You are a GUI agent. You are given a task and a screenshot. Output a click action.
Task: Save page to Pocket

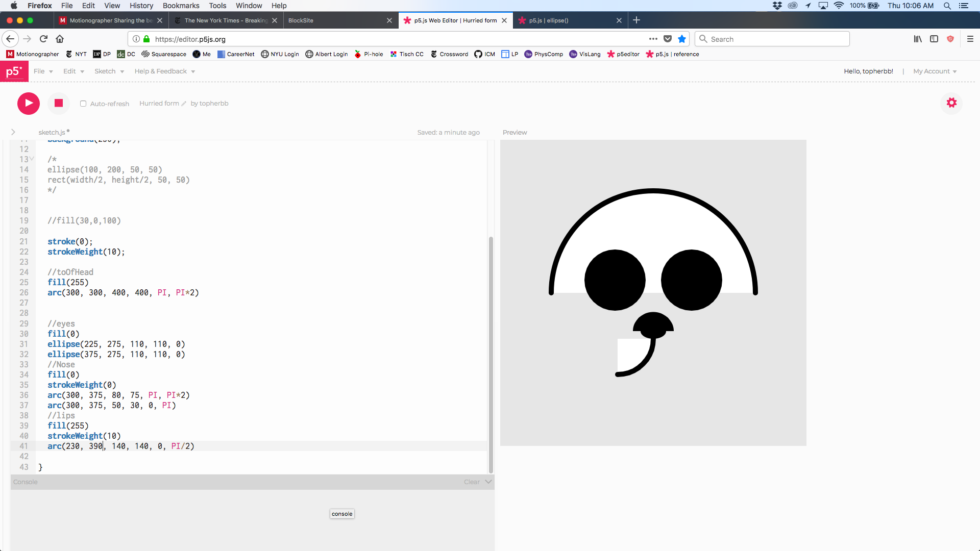tap(668, 39)
